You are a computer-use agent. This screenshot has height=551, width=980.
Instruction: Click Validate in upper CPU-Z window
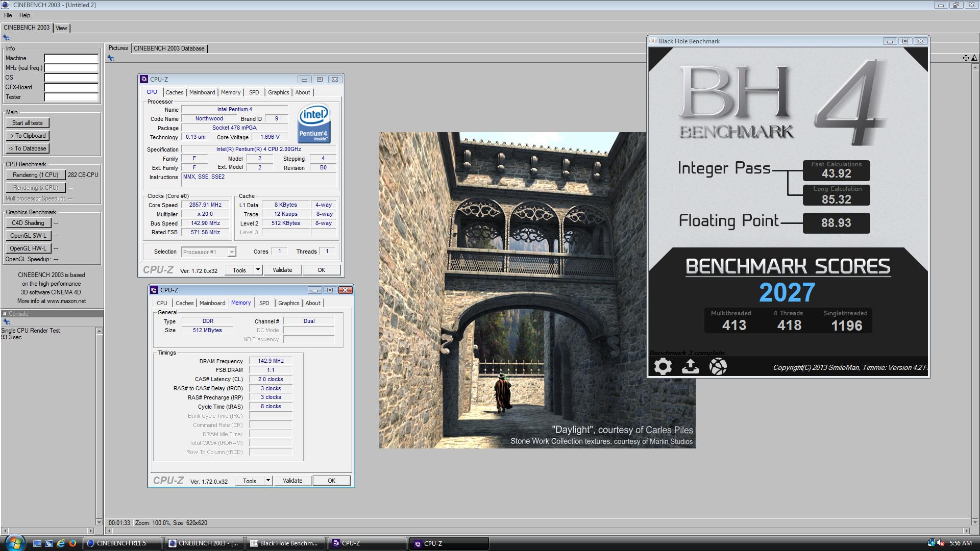click(282, 270)
